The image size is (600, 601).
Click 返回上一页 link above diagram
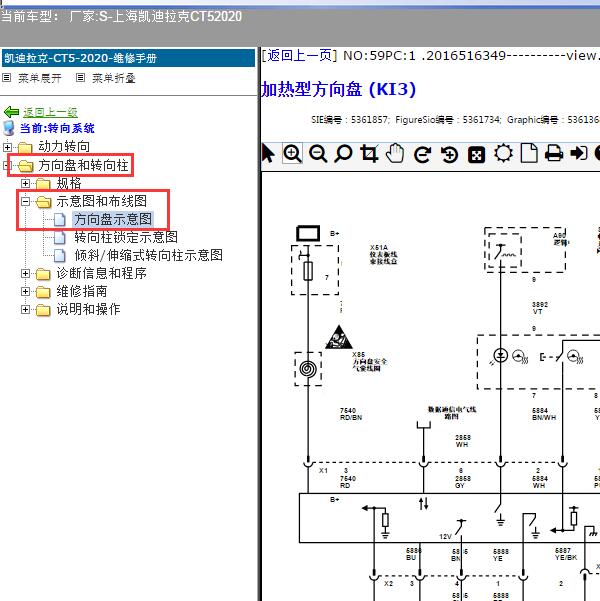[x=299, y=56]
